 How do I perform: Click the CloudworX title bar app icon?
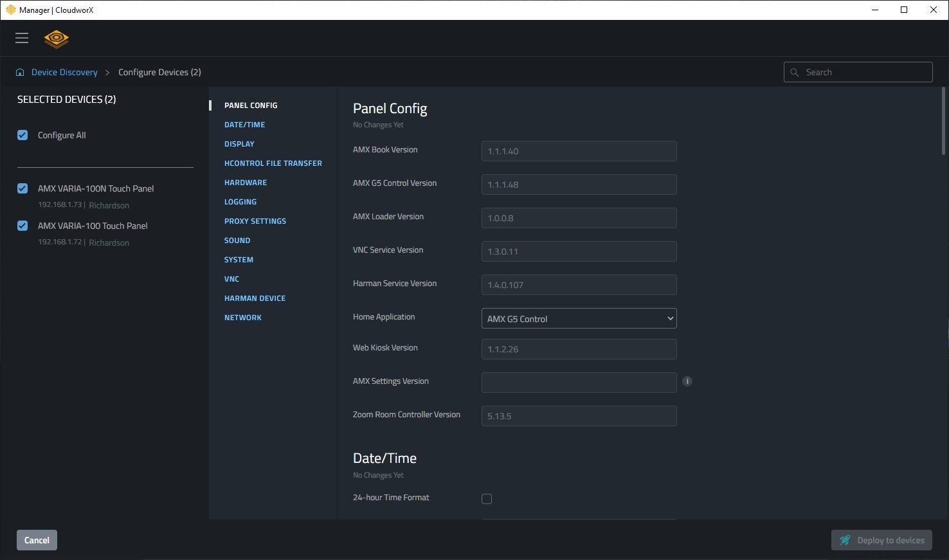click(x=10, y=10)
